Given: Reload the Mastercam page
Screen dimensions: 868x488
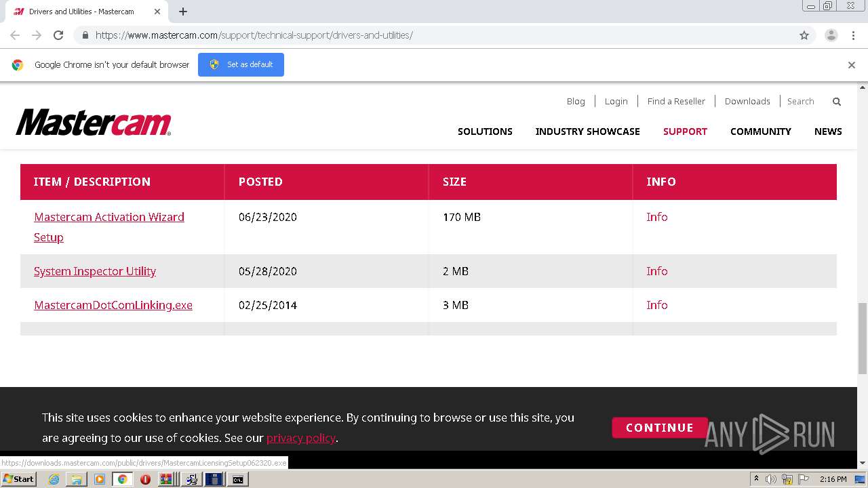Looking at the screenshot, I should pos(58,35).
